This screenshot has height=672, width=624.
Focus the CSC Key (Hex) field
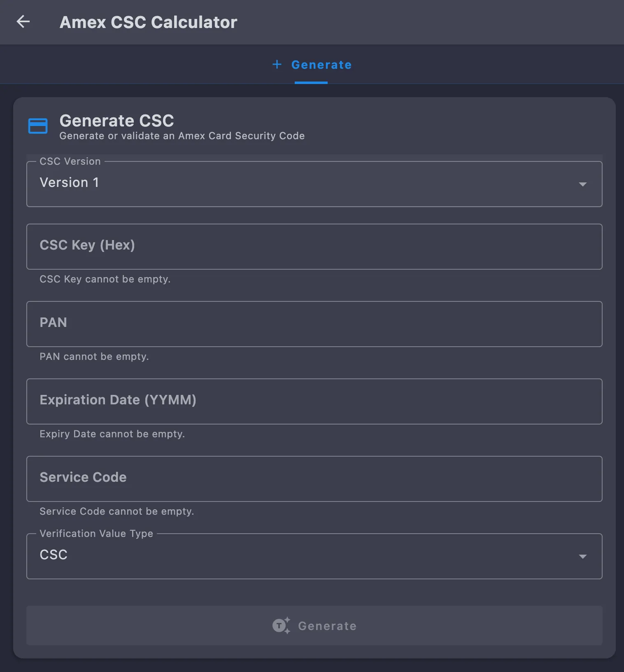click(x=314, y=247)
